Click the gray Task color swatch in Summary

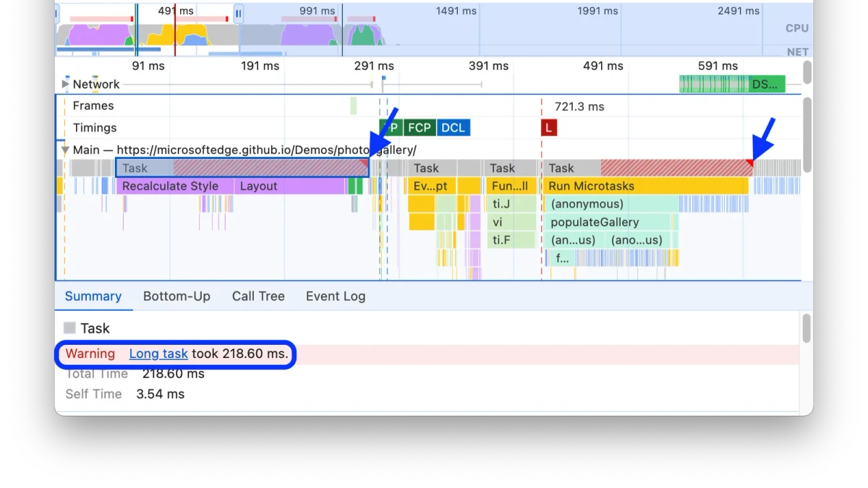(x=69, y=328)
